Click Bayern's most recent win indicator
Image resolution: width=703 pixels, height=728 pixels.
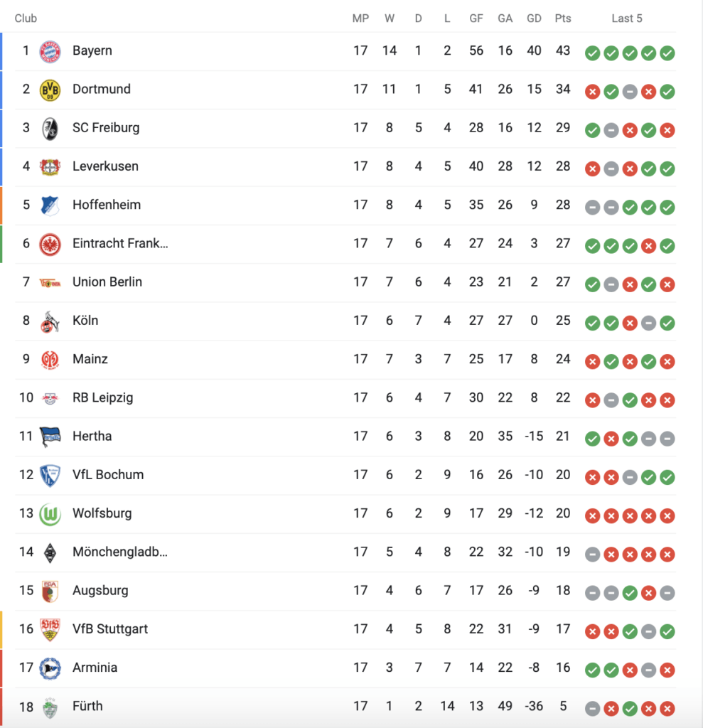pyautogui.click(x=667, y=53)
